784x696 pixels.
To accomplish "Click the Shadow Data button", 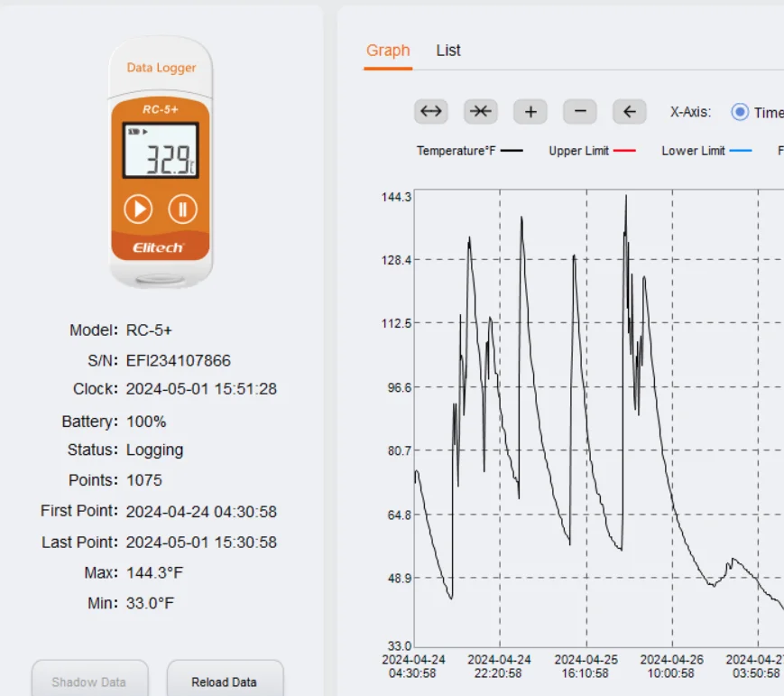I will (x=88, y=682).
